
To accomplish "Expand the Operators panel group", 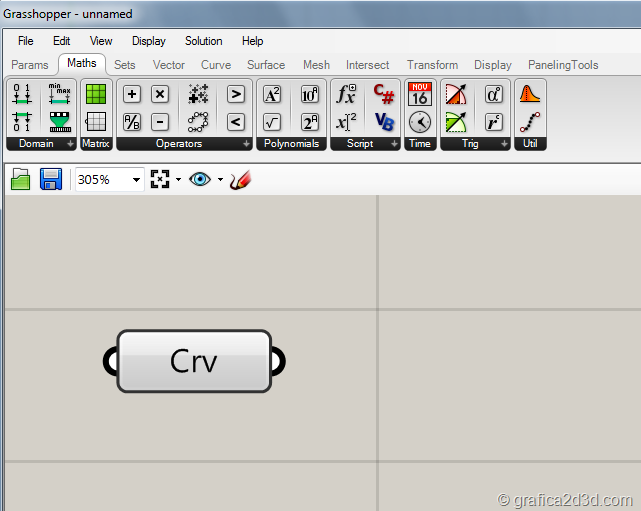I will click(246, 144).
